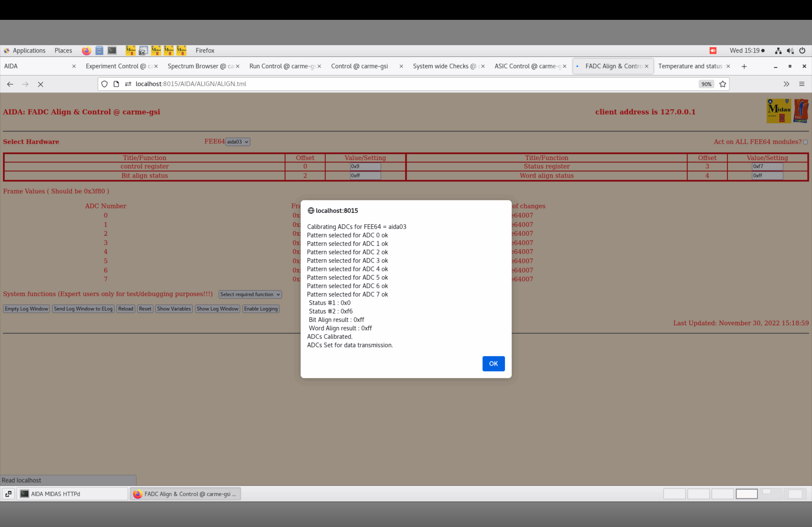This screenshot has height=527, width=812.
Task: Bookmark this page with the star icon
Action: point(722,84)
